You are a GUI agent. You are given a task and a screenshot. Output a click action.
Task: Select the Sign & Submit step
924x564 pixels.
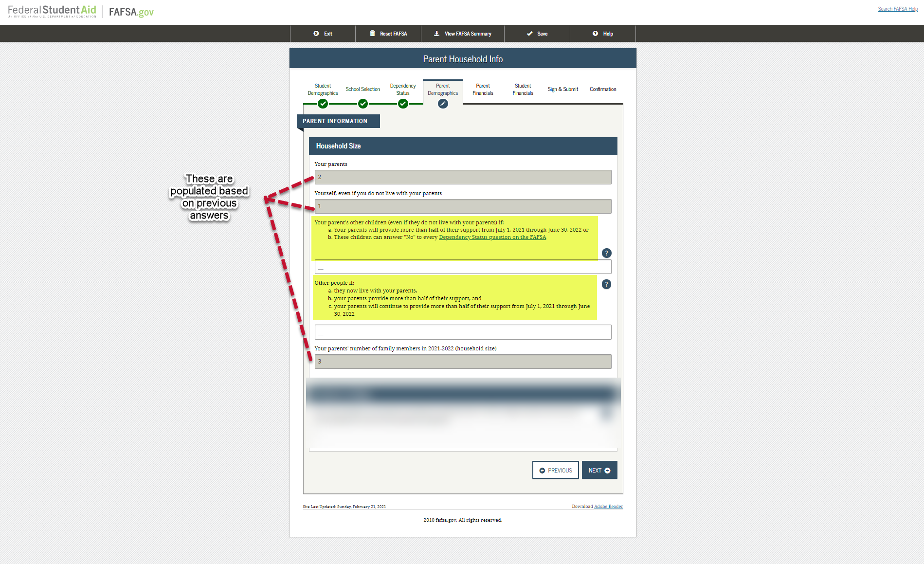click(x=562, y=89)
